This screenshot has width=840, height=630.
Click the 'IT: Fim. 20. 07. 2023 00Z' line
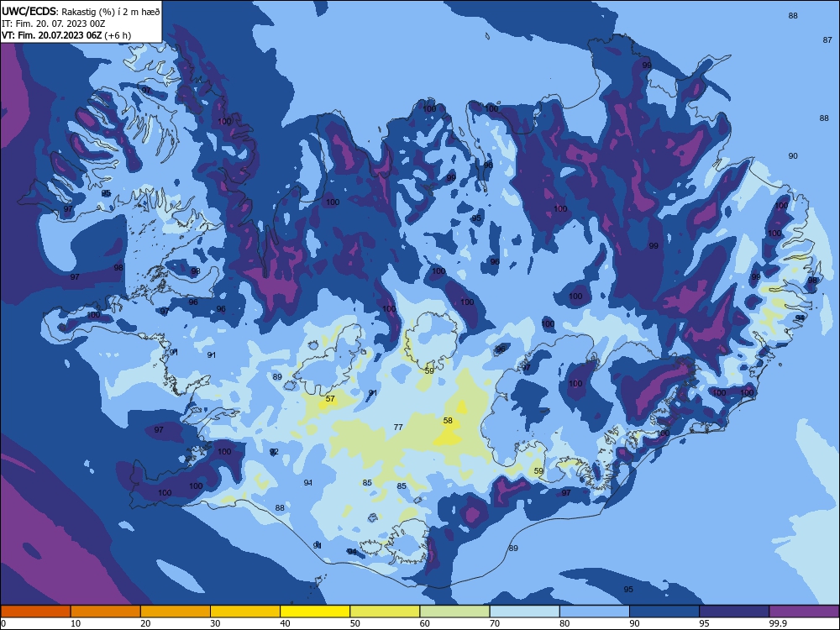coord(53,24)
